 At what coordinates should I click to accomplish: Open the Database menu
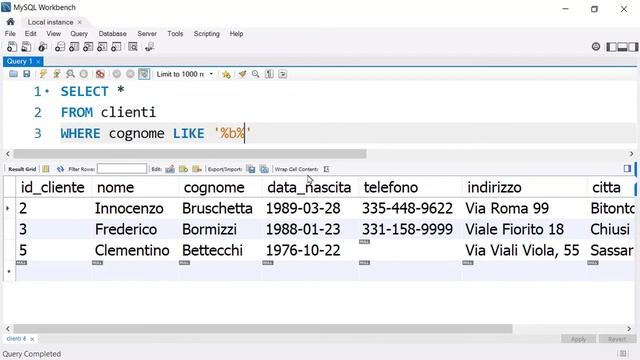(x=113, y=33)
